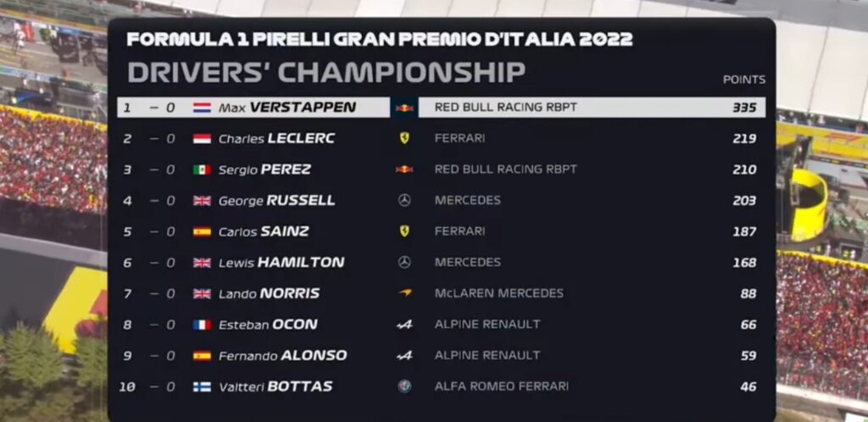Select the McLaren logo in Norris's row
The height and width of the screenshot is (422, 868).
coord(404,293)
